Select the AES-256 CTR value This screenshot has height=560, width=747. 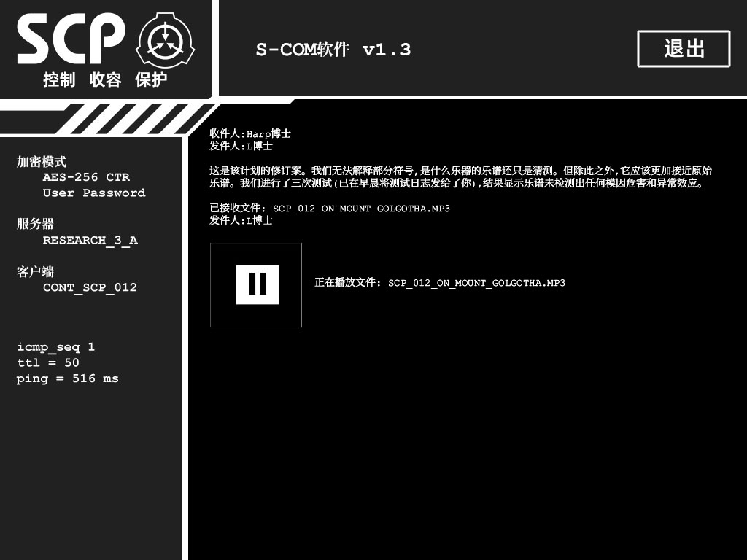86,177
